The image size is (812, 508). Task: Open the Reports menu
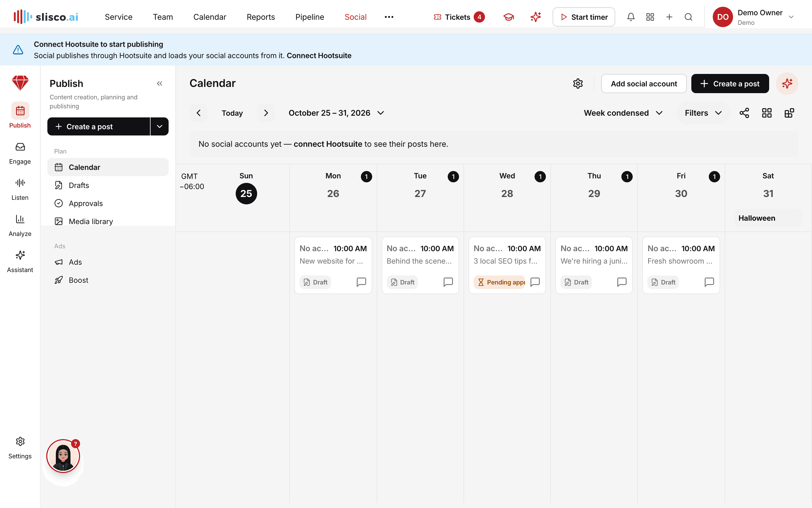click(261, 17)
